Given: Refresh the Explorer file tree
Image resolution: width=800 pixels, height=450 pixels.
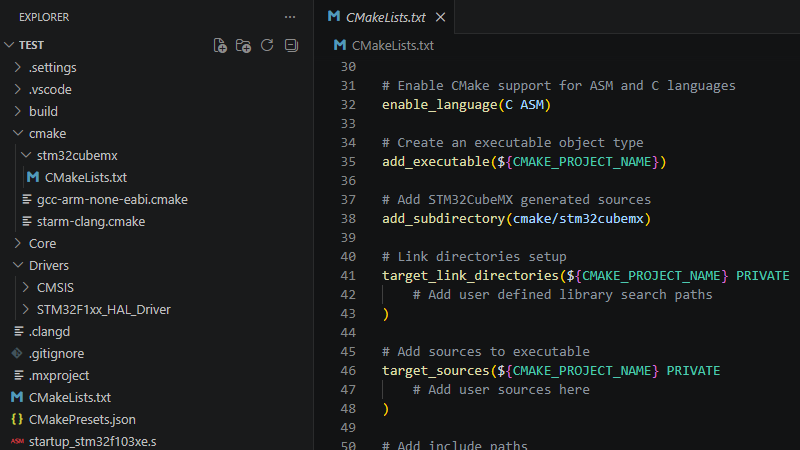Looking at the screenshot, I should 267,45.
